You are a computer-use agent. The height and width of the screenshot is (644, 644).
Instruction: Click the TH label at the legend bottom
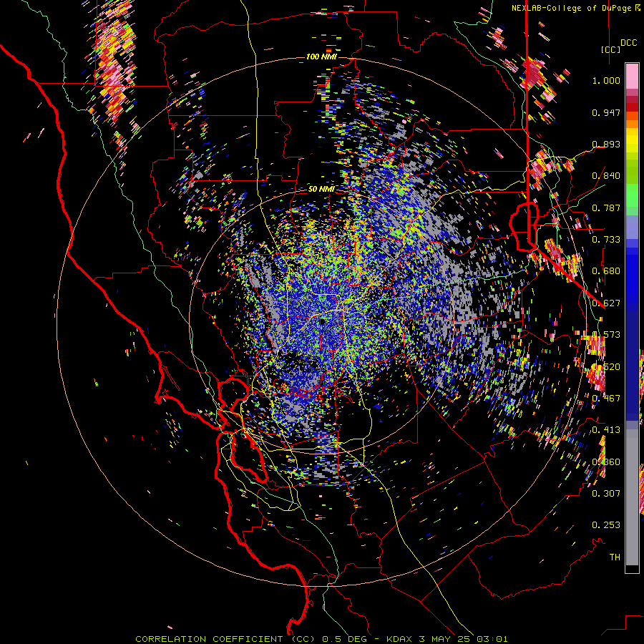[615, 557]
